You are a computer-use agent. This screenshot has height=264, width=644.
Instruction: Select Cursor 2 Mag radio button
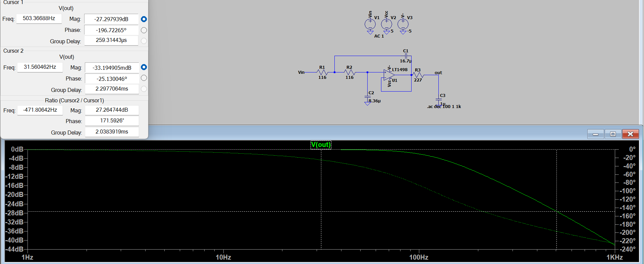(144, 67)
